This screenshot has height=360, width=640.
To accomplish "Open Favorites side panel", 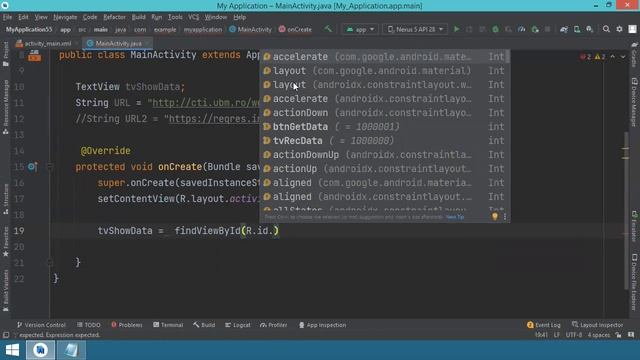I will (5, 242).
